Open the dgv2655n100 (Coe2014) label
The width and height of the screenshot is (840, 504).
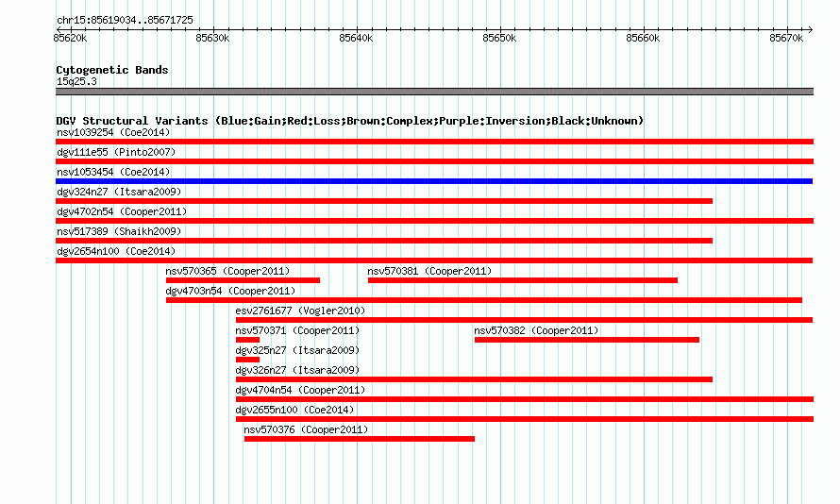(295, 410)
